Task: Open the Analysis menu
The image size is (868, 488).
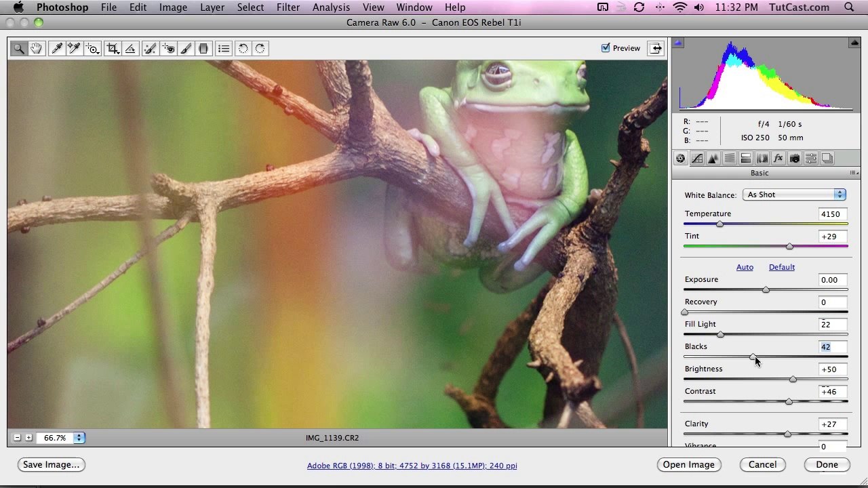Action: click(x=331, y=7)
